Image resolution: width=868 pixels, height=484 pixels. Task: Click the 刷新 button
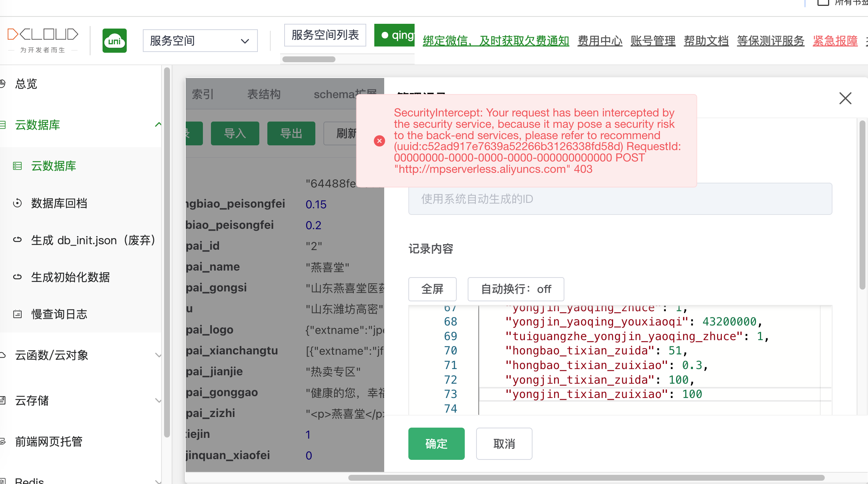tap(341, 133)
